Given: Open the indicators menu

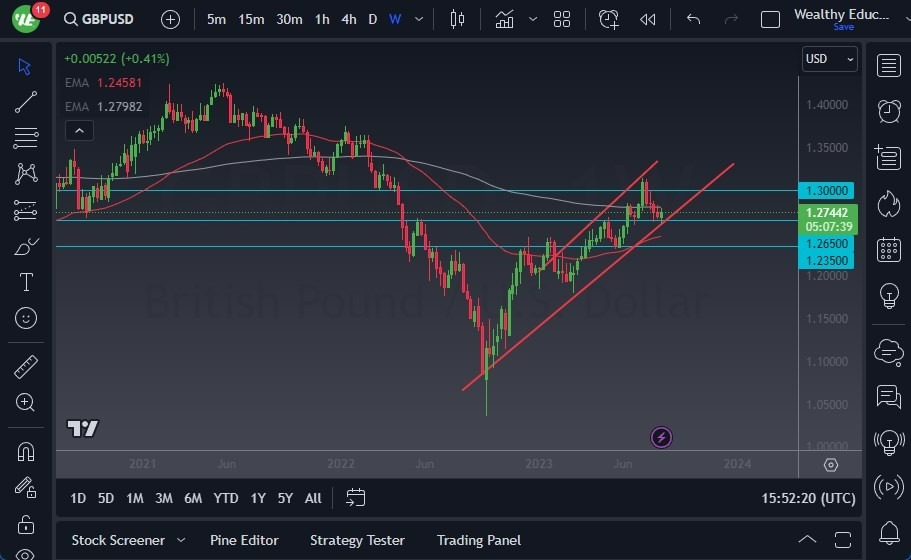Looking at the screenshot, I should (x=504, y=19).
